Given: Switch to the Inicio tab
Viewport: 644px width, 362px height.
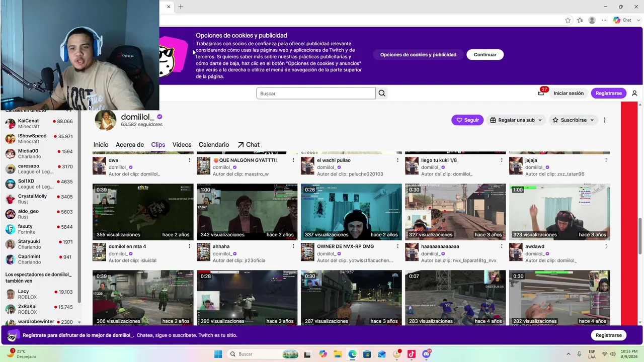Looking at the screenshot, I should pyautogui.click(x=101, y=145).
